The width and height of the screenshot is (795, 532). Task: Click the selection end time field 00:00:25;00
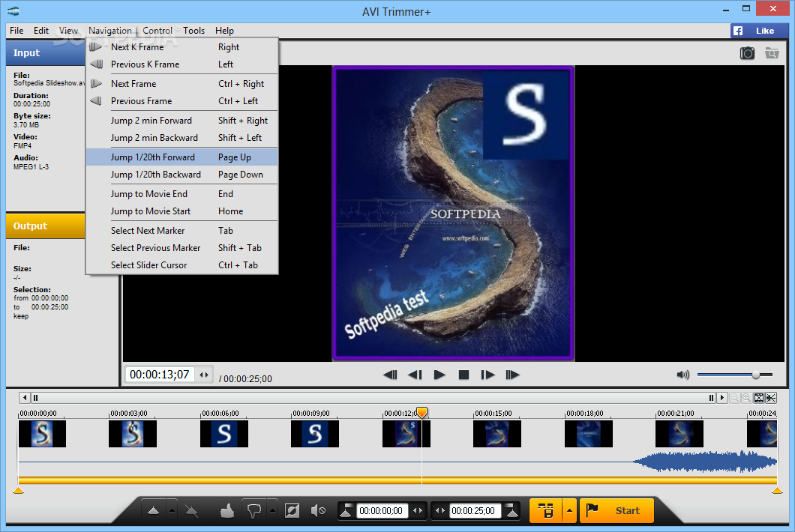pos(473,511)
